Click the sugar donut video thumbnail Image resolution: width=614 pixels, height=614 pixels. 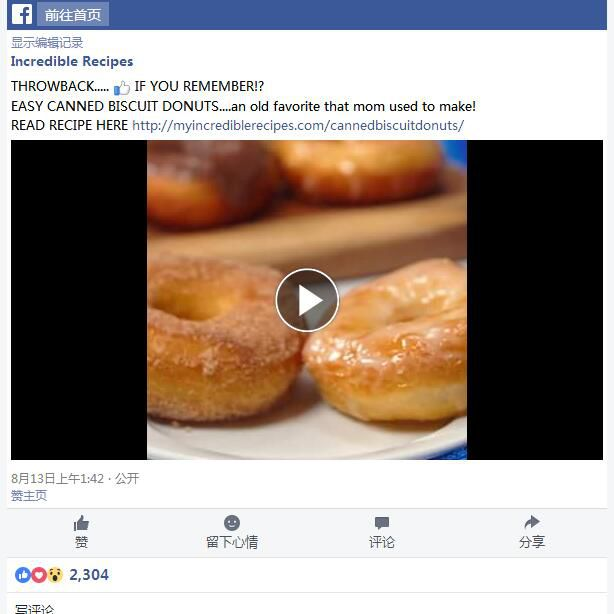point(307,300)
